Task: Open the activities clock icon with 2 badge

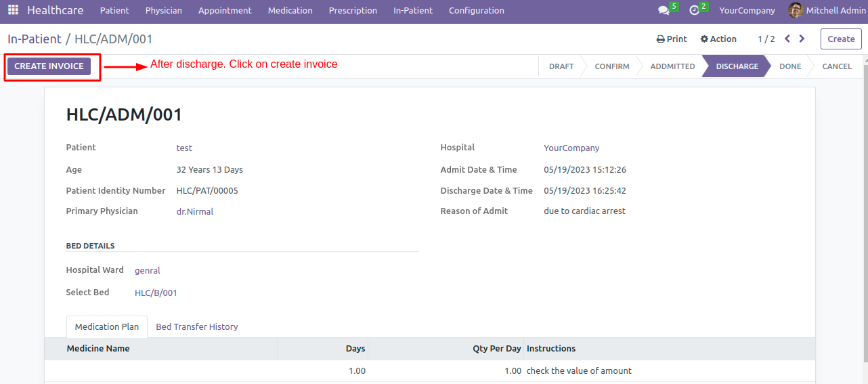Action: pos(694,11)
